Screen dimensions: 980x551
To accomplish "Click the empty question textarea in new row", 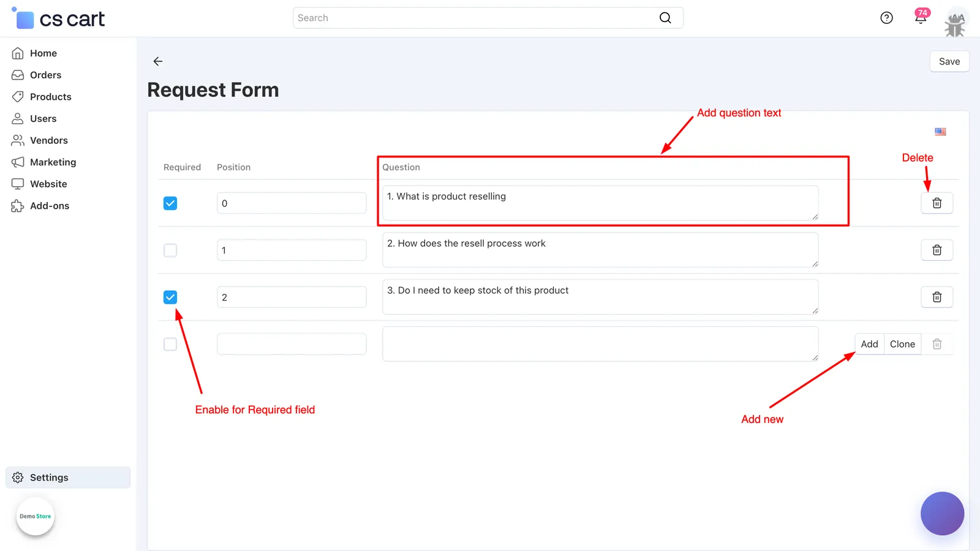I will 600,344.
